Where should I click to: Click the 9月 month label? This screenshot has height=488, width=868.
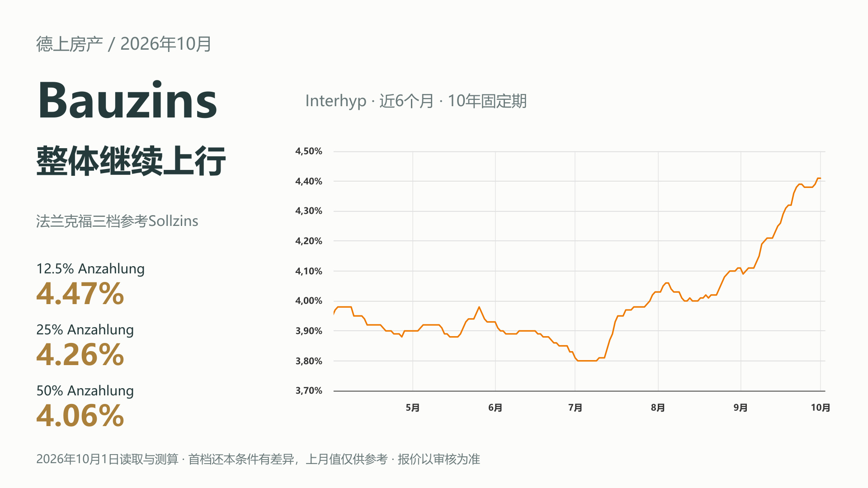pyautogui.click(x=741, y=408)
